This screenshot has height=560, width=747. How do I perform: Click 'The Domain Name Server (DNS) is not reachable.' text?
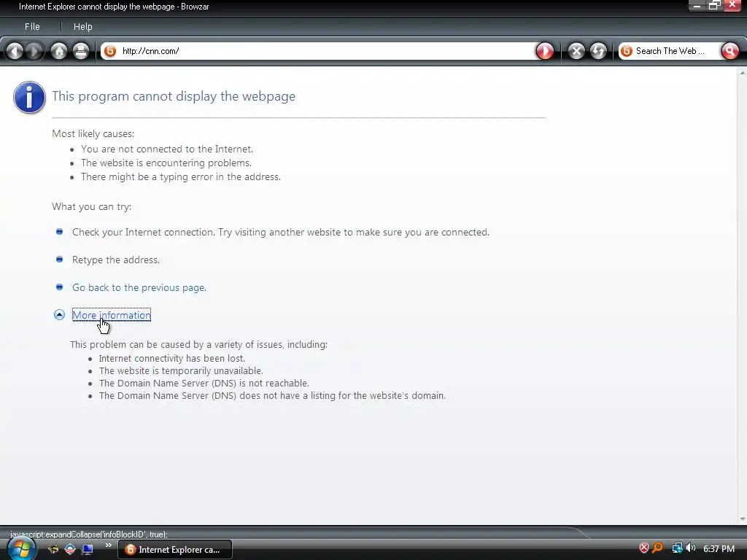[204, 383]
